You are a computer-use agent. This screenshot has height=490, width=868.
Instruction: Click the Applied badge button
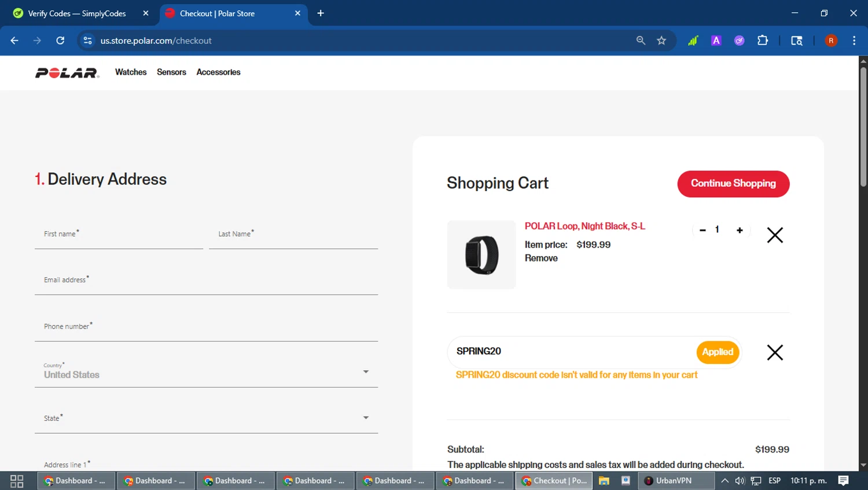(718, 352)
